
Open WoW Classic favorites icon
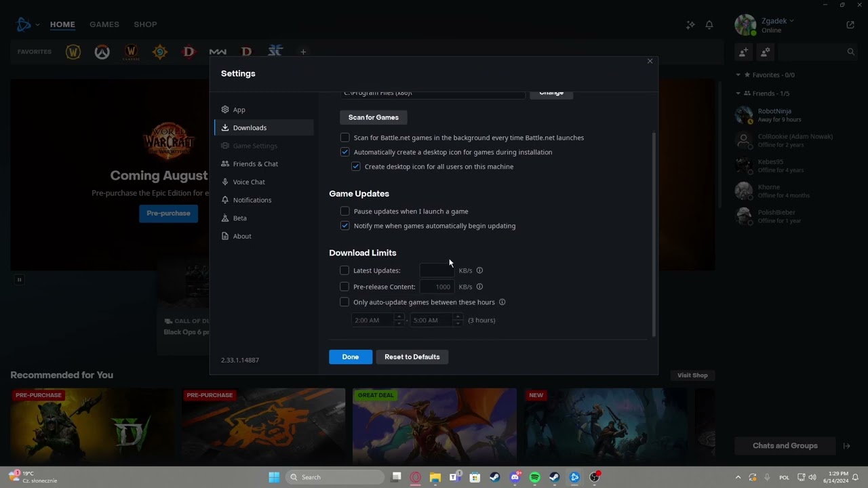pos(131,52)
